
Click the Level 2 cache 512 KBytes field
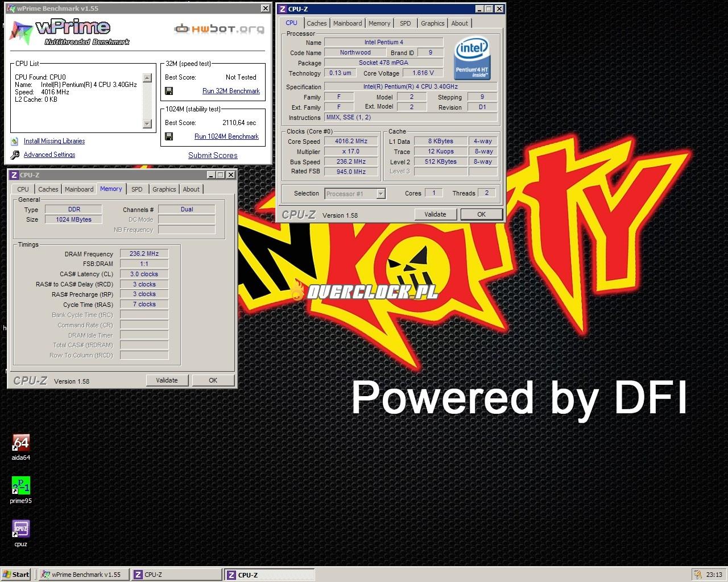(441, 161)
